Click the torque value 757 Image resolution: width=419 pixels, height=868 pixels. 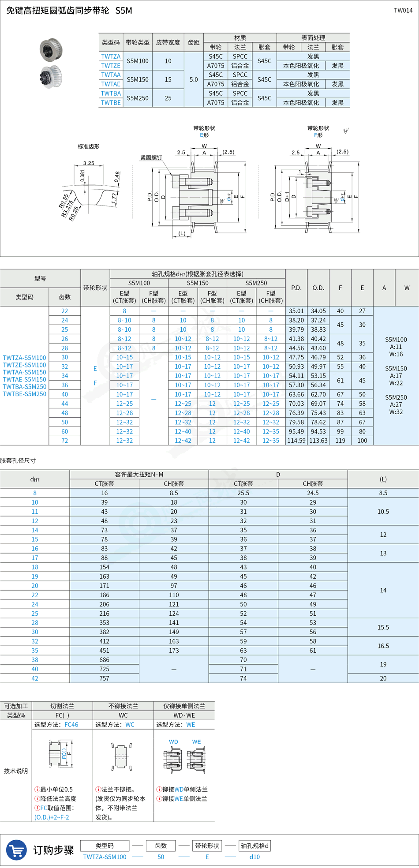[105, 678]
